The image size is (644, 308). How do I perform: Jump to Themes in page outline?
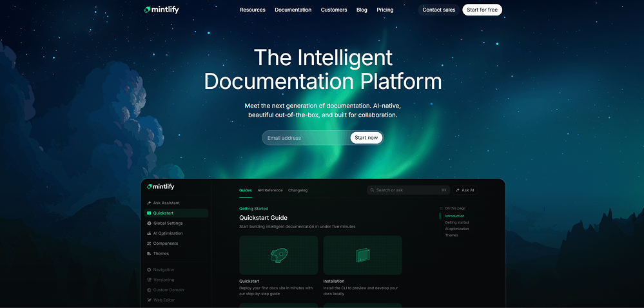click(451, 235)
